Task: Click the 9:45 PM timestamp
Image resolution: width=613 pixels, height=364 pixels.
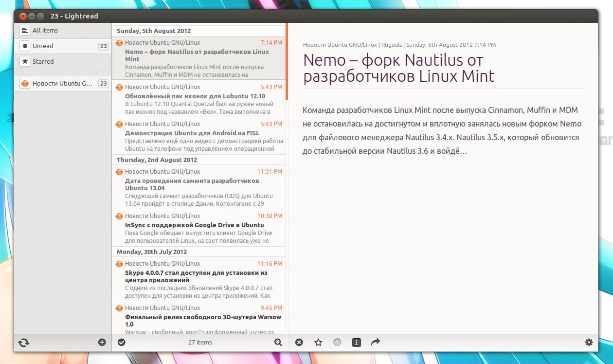Action: (271, 308)
